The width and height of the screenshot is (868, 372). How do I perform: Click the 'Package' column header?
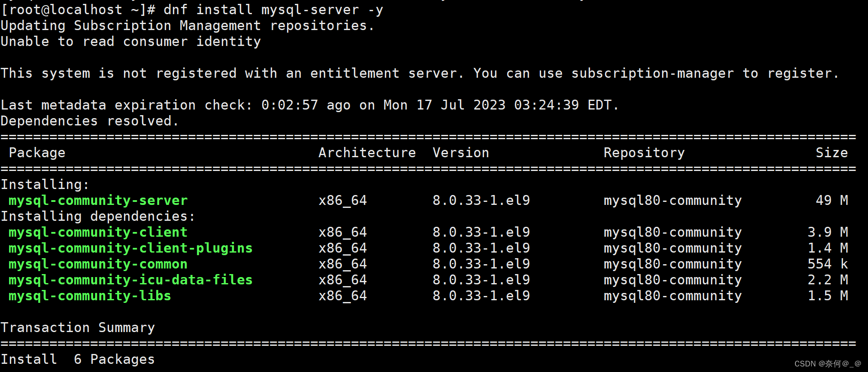click(37, 153)
